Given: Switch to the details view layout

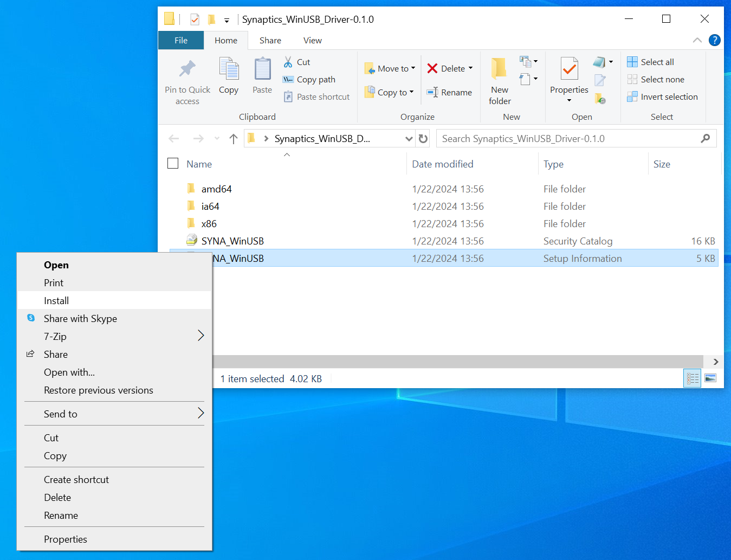Looking at the screenshot, I should (693, 378).
